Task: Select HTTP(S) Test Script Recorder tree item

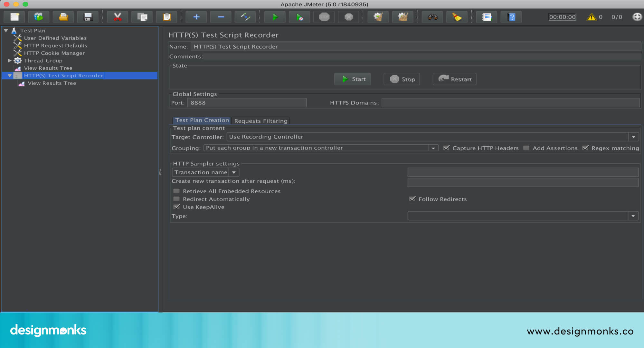Action: point(63,75)
